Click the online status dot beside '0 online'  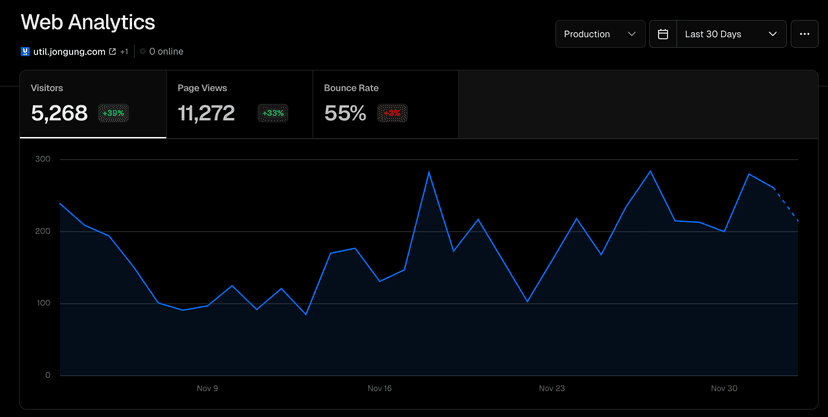(x=143, y=51)
